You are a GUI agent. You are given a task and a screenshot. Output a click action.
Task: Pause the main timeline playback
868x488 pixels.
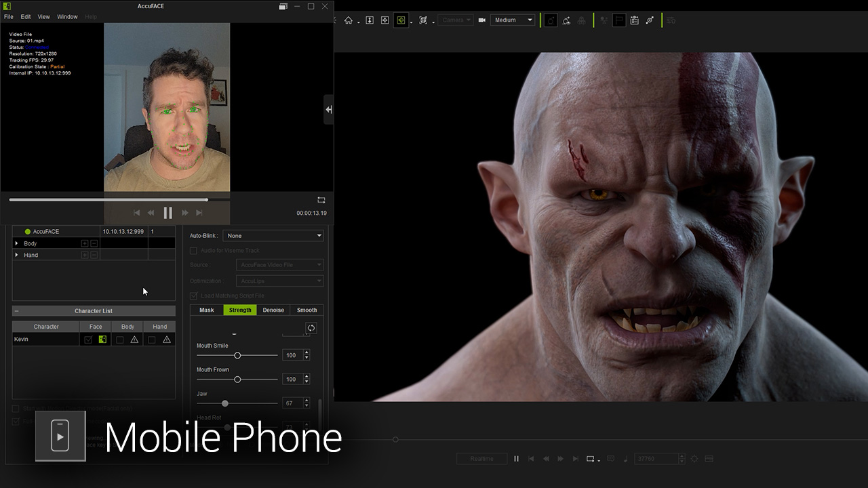(516, 459)
